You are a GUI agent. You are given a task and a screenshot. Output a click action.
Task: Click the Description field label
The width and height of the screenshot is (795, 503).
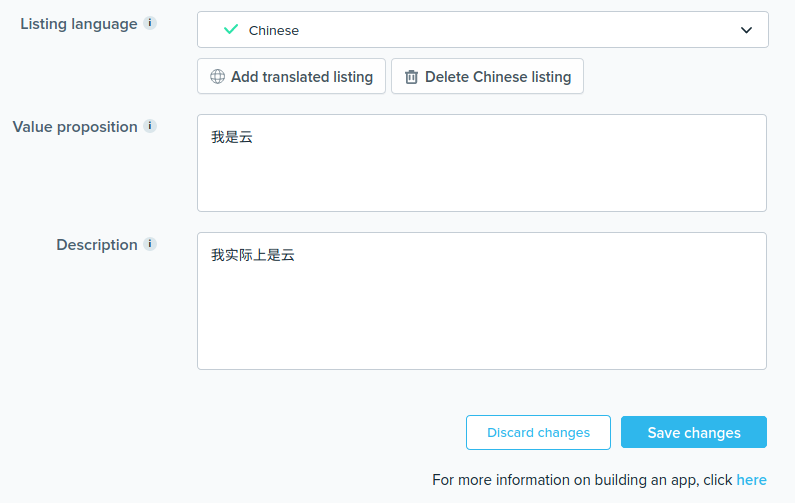coord(97,245)
